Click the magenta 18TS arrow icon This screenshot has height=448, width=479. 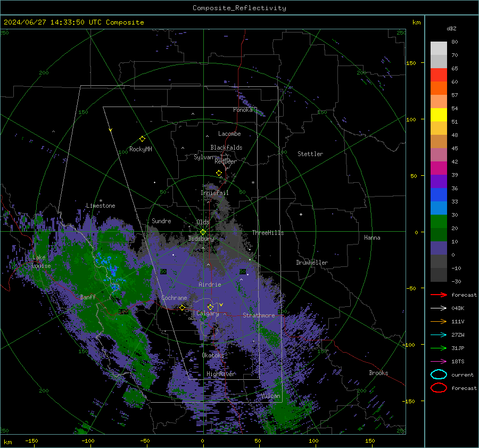(x=439, y=362)
